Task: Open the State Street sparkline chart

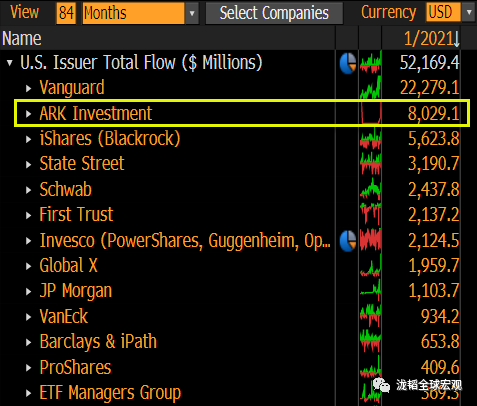Action: click(370, 164)
